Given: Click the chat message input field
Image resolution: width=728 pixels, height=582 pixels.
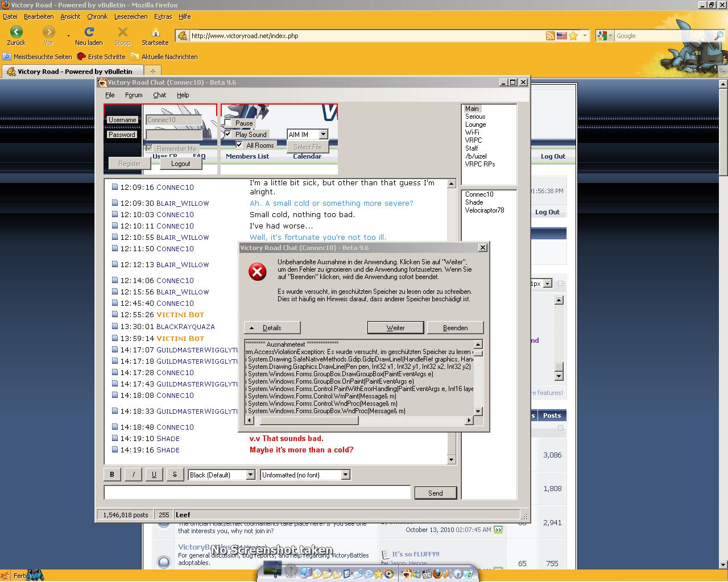Looking at the screenshot, I should [x=257, y=493].
